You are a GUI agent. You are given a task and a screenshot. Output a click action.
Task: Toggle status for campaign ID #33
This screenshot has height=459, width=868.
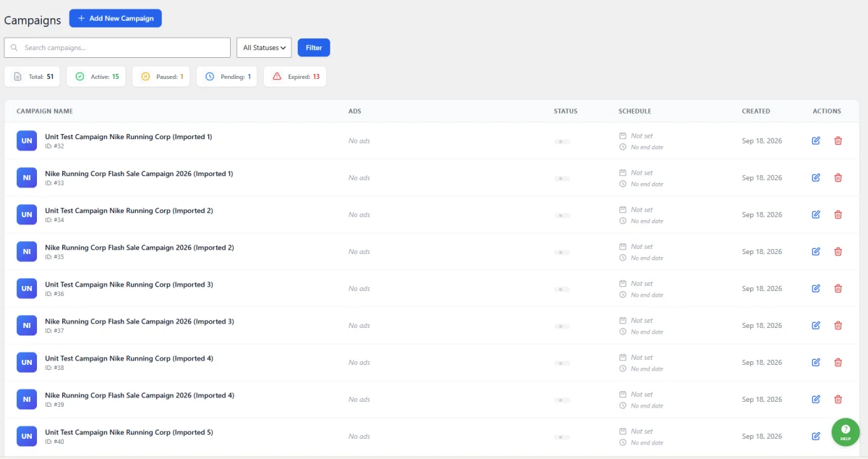pyautogui.click(x=562, y=178)
